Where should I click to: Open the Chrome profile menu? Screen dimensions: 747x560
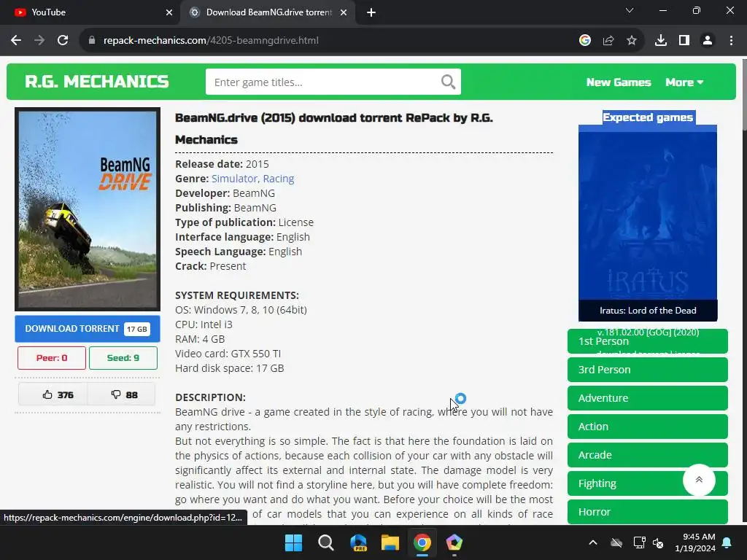[708, 41]
